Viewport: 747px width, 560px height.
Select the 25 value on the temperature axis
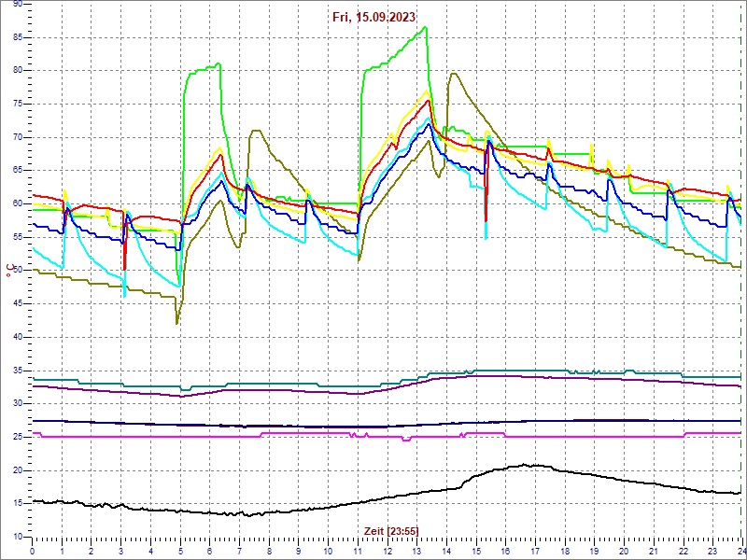[x=17, y=437]
